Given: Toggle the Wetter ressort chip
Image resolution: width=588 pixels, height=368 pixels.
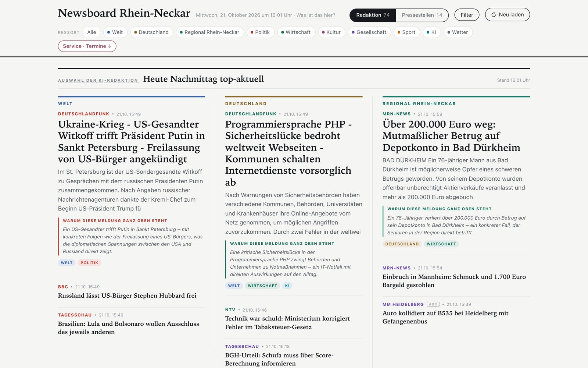Looking at the screenshot, I should click(x=458, y=32).
